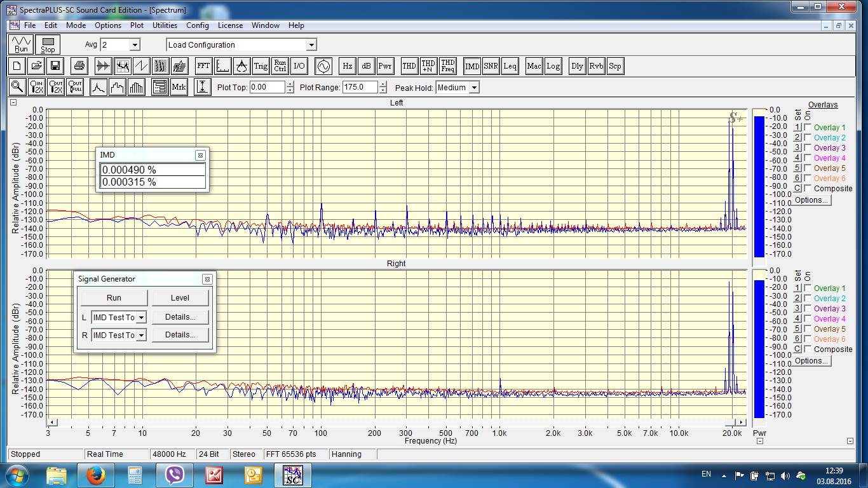Viewport: 868px width, 488px height.
Task: Open the Config menu
Action: (197, 25)
